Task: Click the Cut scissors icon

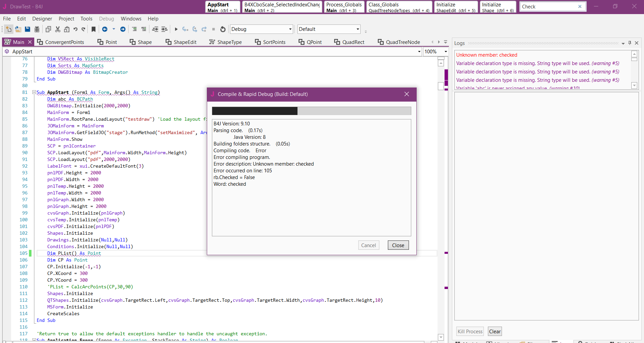Action: pyautogui.click(x=58, y=30)
